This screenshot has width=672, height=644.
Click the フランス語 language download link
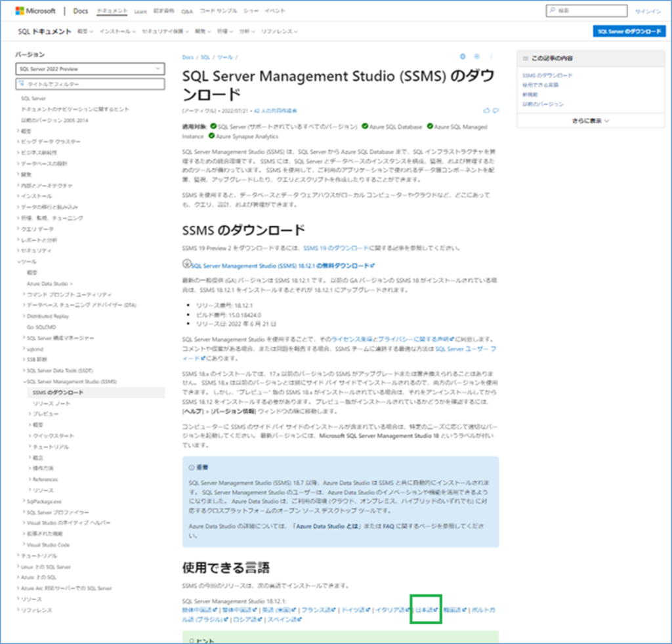(318, 610)
